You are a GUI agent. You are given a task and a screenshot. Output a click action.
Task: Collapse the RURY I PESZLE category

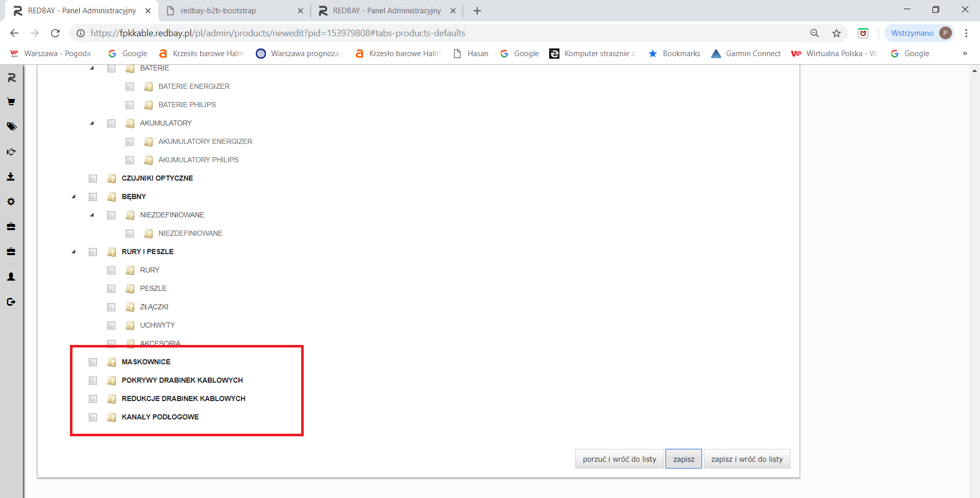click(x=74, y=252)
